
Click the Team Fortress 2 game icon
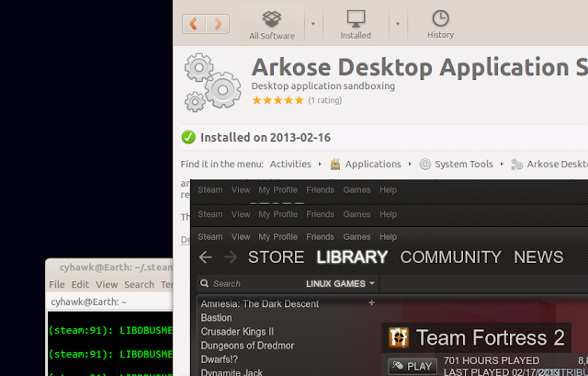click(x=399, y=337)
